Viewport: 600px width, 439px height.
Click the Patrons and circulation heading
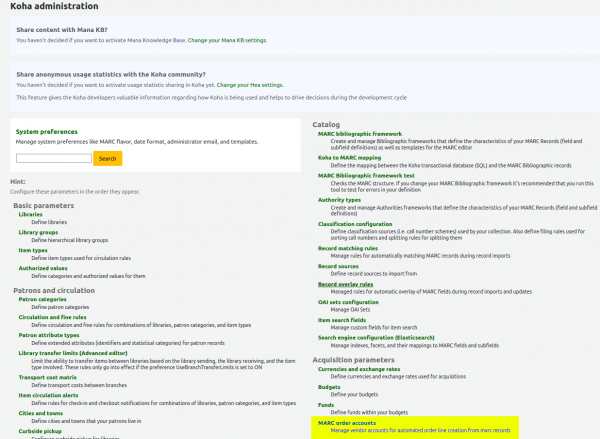(x=54, y=290)
